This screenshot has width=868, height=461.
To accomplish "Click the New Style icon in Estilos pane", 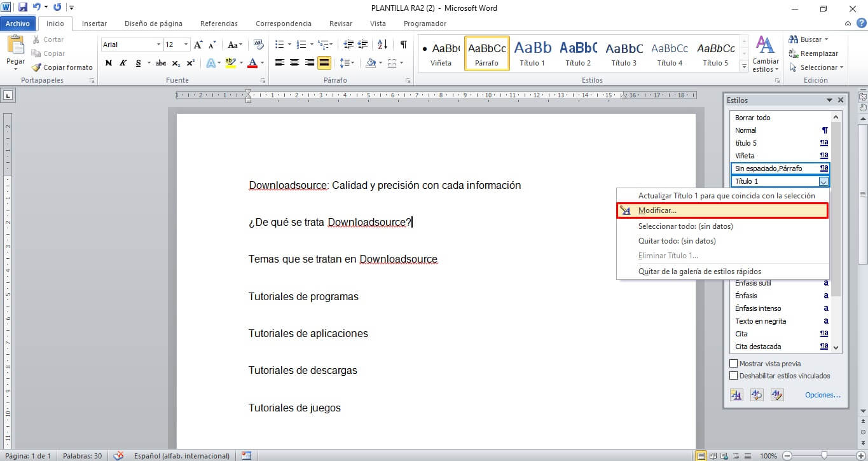I will coord(736,395).
